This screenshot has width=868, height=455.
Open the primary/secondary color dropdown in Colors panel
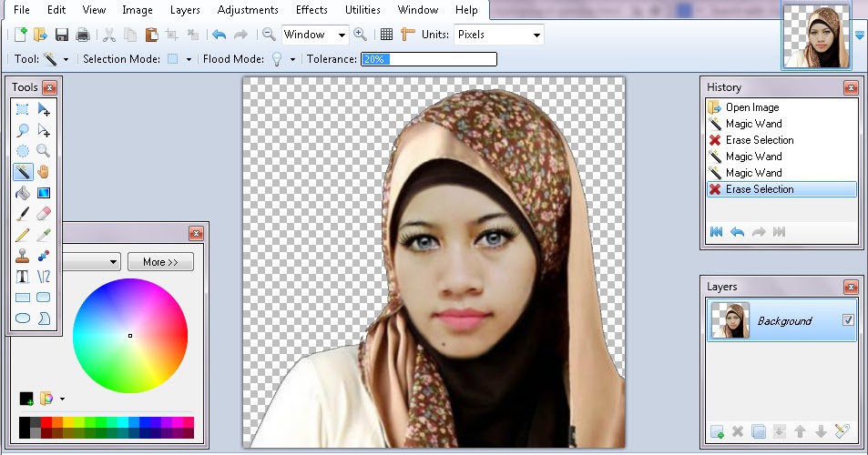tap(91, 261)
